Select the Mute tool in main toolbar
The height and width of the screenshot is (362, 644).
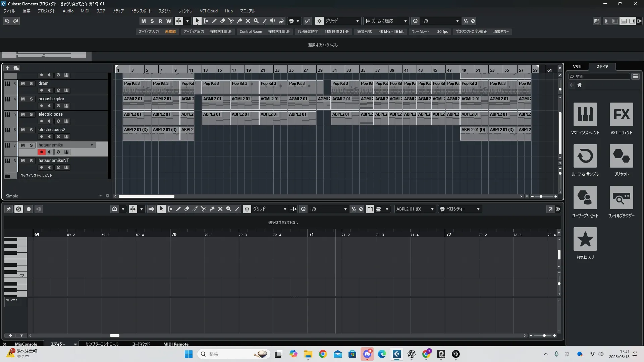pos(248,21)
